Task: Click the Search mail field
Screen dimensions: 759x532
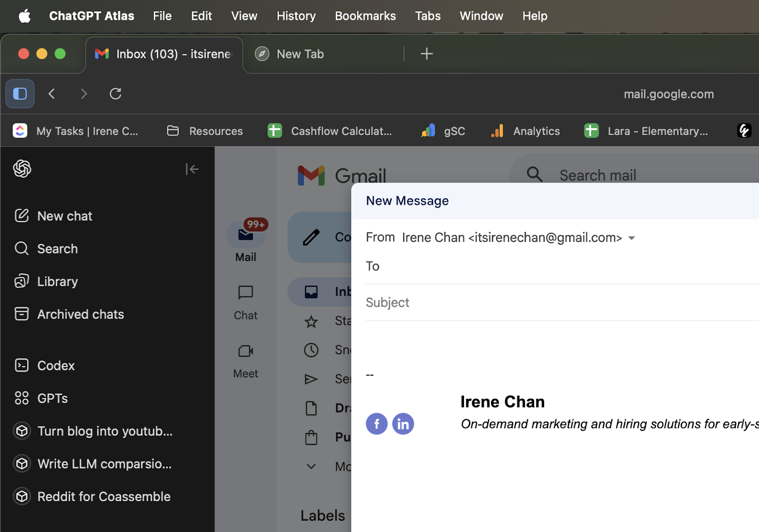Action: pos(598,175)
